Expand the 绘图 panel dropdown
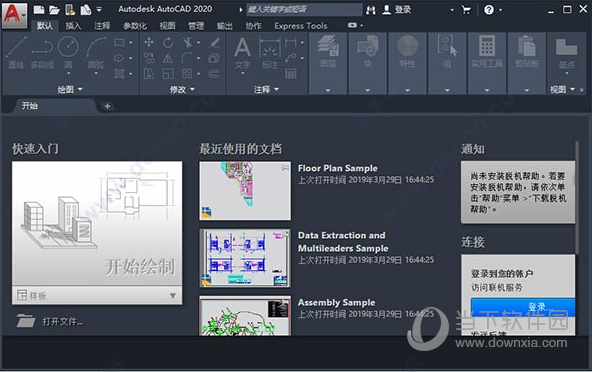 tap(70, 90)
